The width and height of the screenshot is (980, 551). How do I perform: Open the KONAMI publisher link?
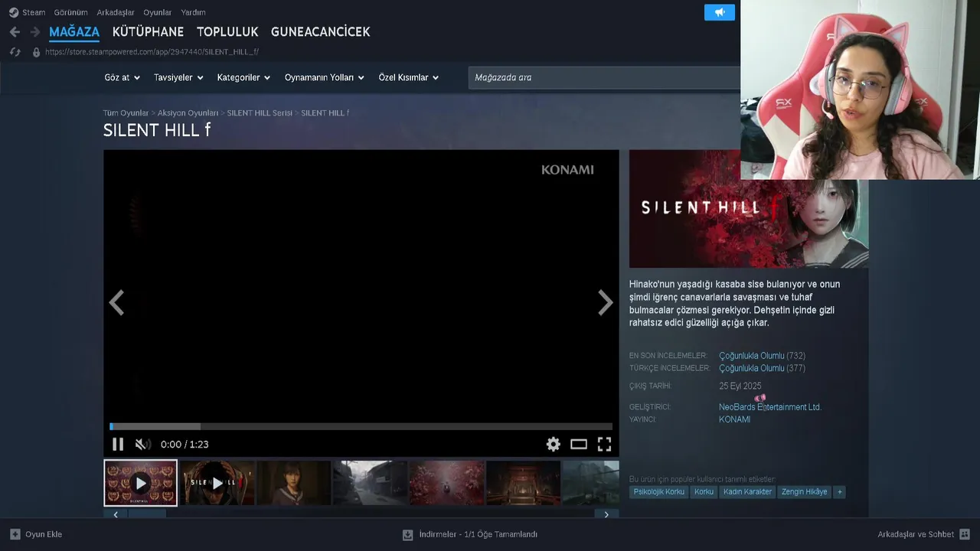(x=734, y=419)
